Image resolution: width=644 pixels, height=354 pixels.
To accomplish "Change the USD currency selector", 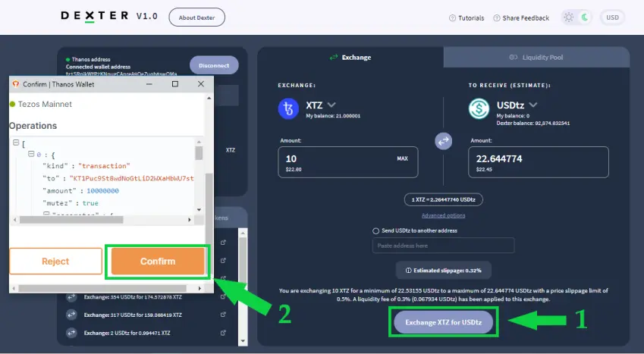I will coord(612,17).
